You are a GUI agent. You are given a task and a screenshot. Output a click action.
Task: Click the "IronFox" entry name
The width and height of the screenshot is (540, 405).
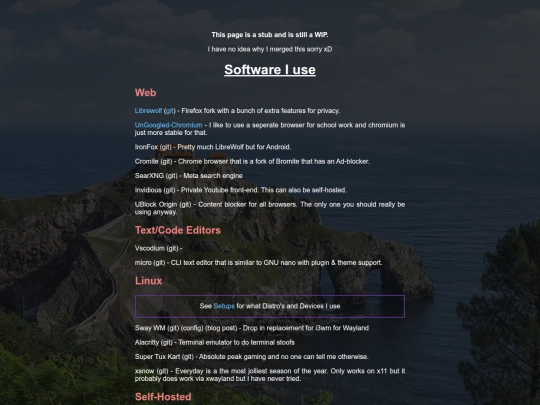146,147
